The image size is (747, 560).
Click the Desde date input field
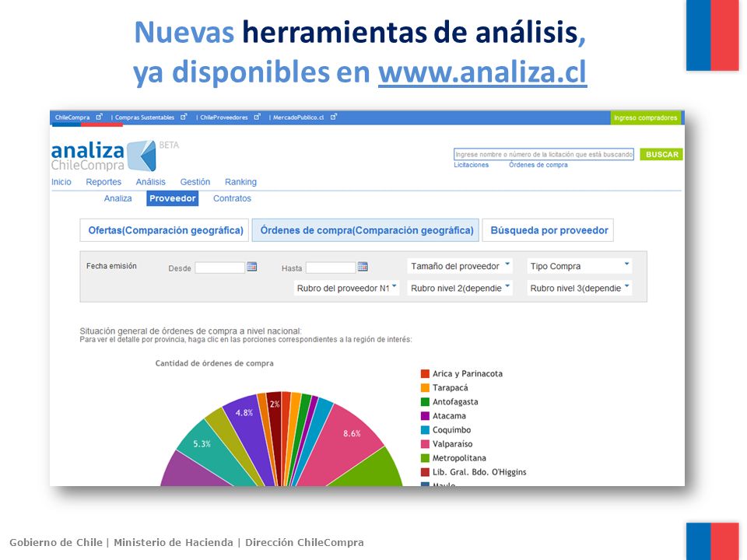[x=219, y=268]
